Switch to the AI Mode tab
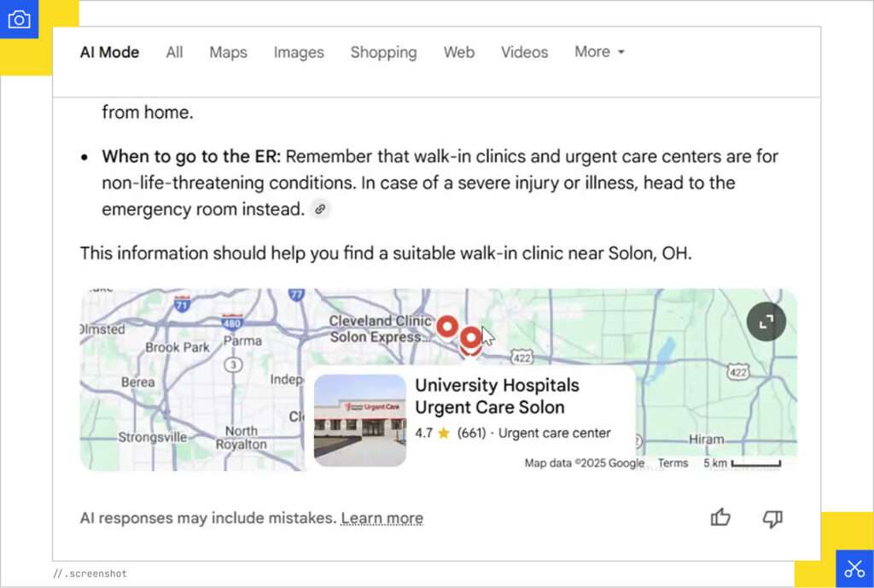874x588 pixels. pyautogui.click(x=109, y=52)
